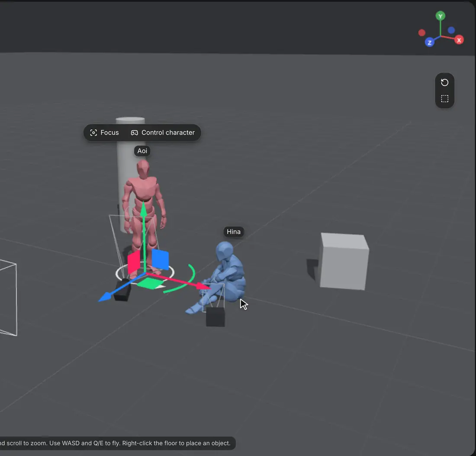This screenshot has height=456, width=476.
Task: Click the red square plane handle on the gizmo
Action: [x=134, y=262]
